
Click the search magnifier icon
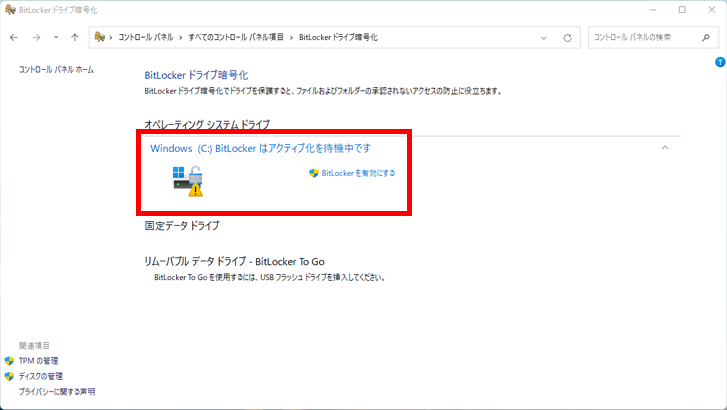(x=706, y=38)
